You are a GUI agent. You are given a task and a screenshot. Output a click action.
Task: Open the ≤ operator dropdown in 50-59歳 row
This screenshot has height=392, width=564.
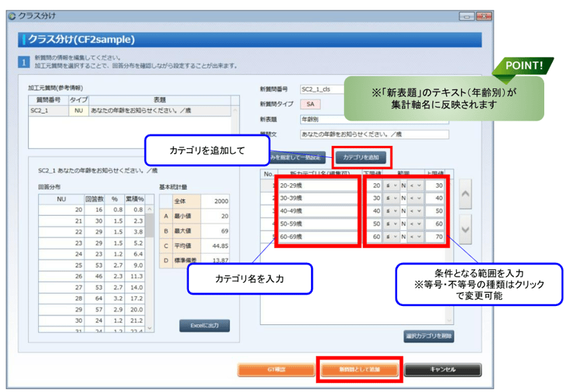[x=391, y=224]
